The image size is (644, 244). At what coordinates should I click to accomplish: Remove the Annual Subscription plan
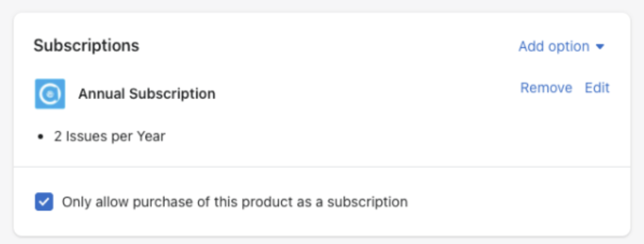click(x=546, y=88)
